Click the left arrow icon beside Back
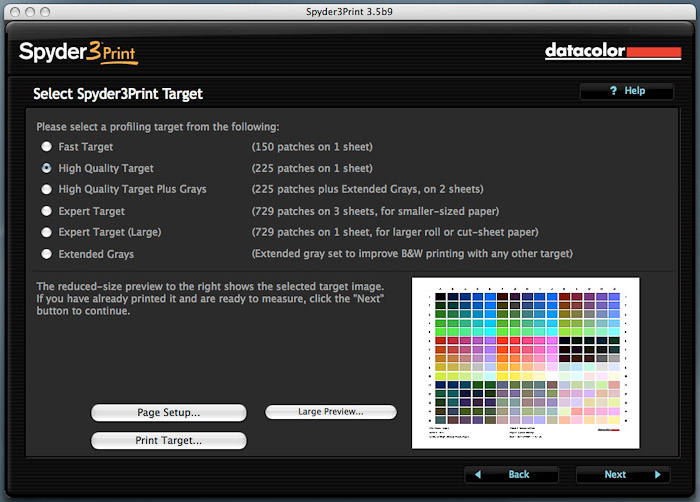This screenshot has width=700, height=502. [479, 474]
